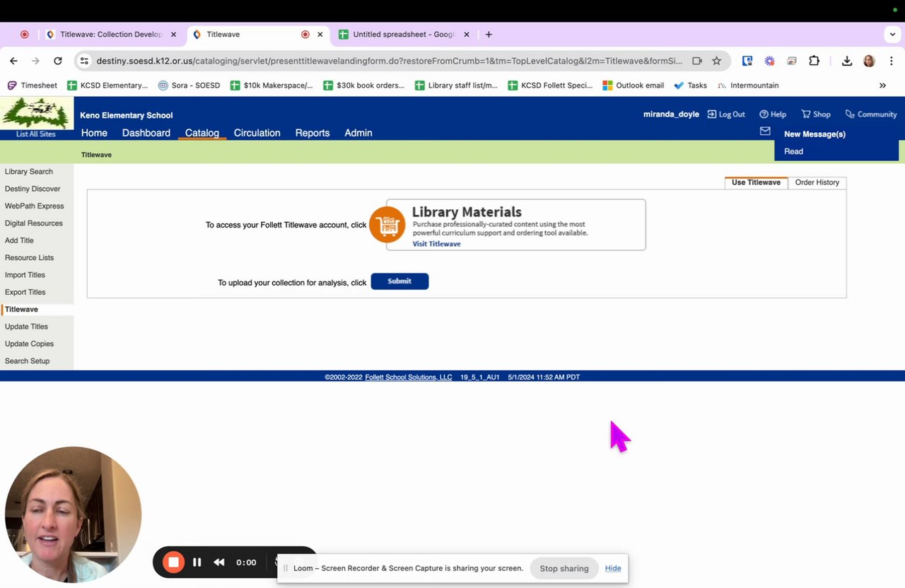Open the Extensions puzzle piece icon
This screenshot has height=588, width=905.
click(x=814, y=61)
